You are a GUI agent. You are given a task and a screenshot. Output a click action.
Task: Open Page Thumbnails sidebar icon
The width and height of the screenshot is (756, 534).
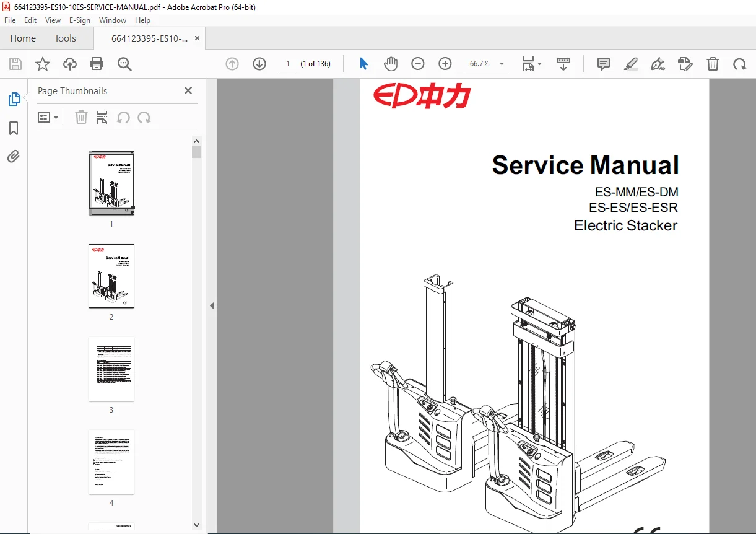(14, 99)
